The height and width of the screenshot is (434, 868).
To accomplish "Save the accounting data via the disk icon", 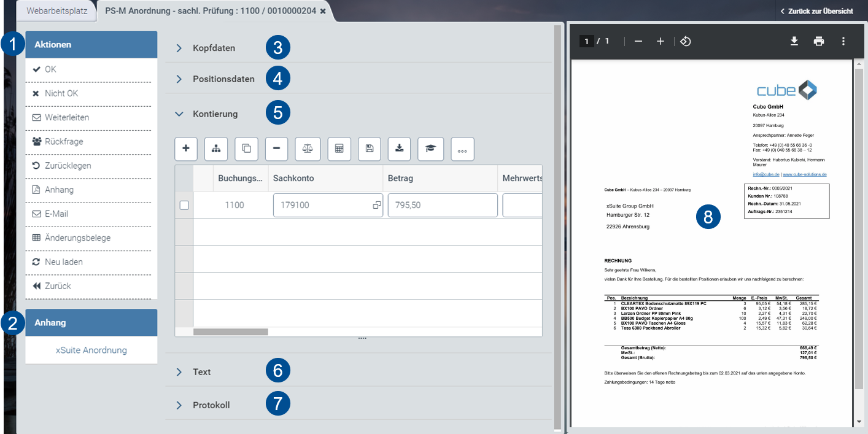I will 369,149.
